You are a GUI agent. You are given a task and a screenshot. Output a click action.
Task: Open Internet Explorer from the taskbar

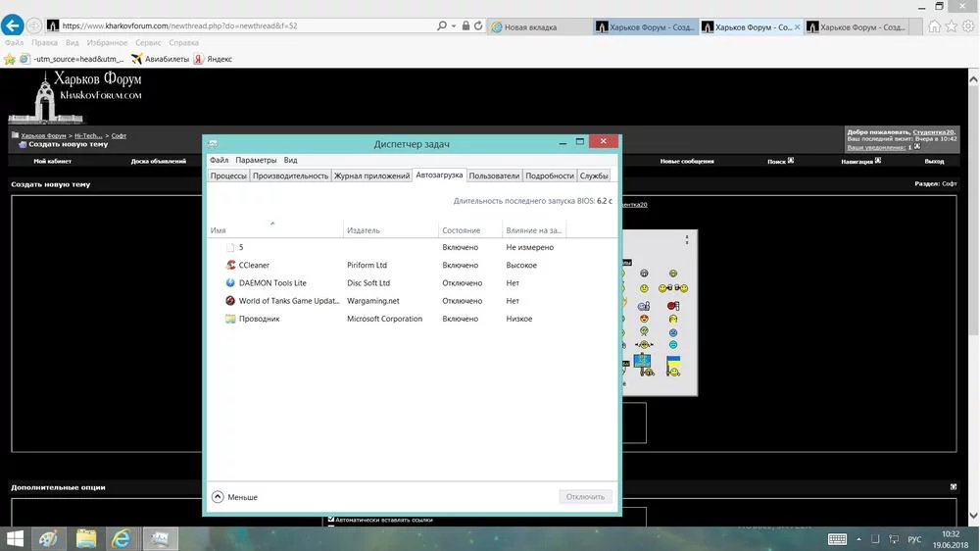(x=122, y=538)
